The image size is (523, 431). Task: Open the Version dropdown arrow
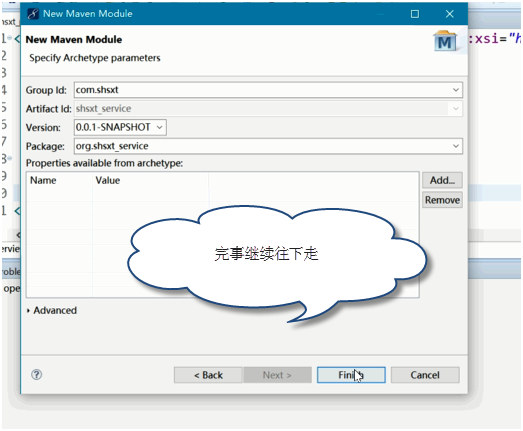tap(159, 127)
